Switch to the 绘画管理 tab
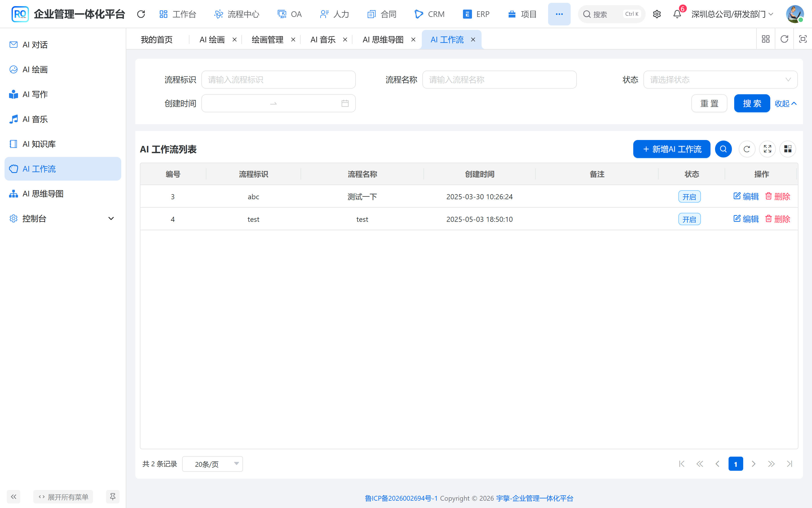The width and height of the screenshot is (812, 508). coord(267,40)
